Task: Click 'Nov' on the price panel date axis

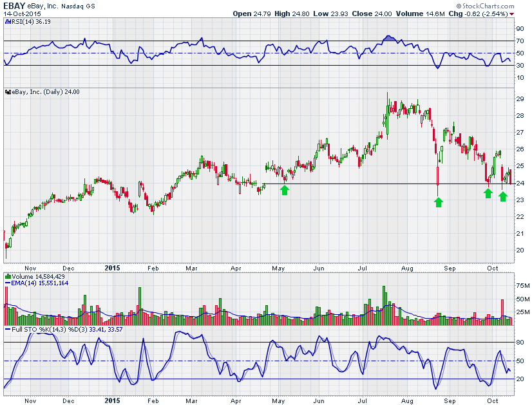Action: tap(30, 268)
